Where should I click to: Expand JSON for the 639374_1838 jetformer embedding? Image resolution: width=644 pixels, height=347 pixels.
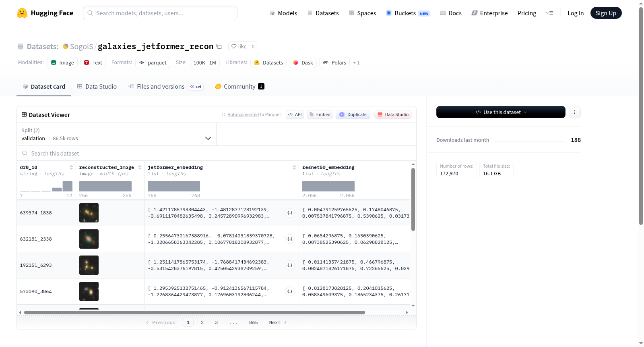coord(290,213)
